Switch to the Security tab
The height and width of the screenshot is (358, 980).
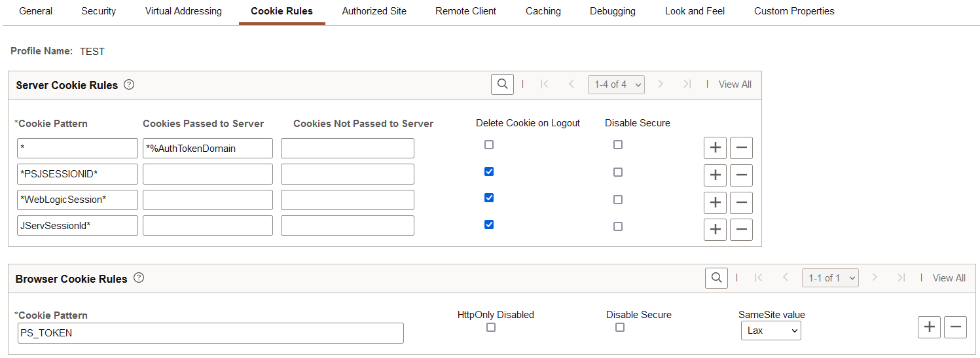pos(99,11)
